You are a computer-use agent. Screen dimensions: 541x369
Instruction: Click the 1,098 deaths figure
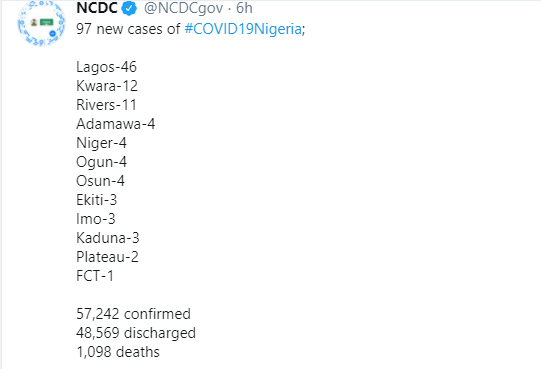point(118,352)
